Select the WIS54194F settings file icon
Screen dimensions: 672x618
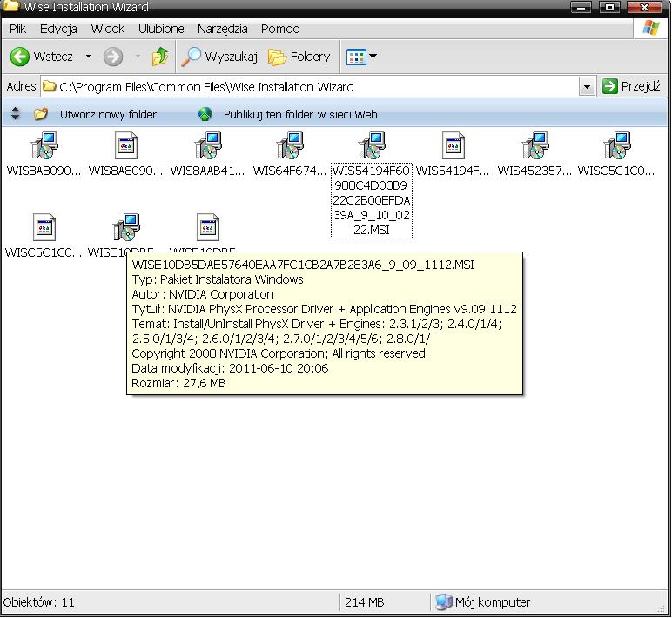tap(454, 145)
